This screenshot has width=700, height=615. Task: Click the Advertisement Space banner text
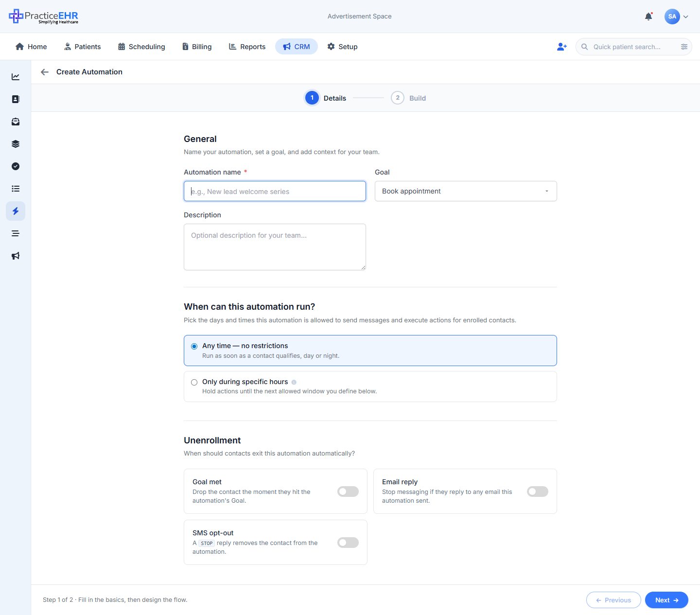click(360, 17)
